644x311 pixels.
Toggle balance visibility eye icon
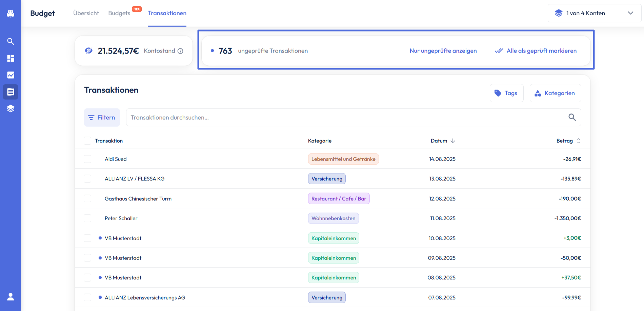coord(88,51)
